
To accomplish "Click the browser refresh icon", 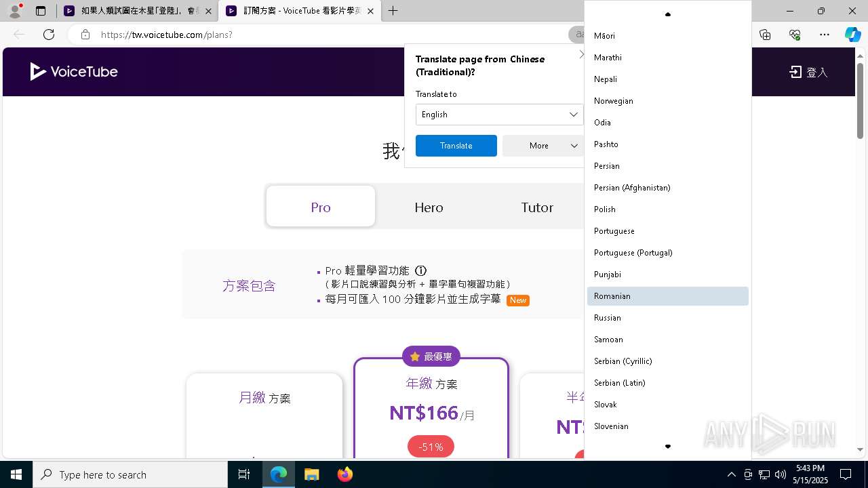I will click(49, 35).
